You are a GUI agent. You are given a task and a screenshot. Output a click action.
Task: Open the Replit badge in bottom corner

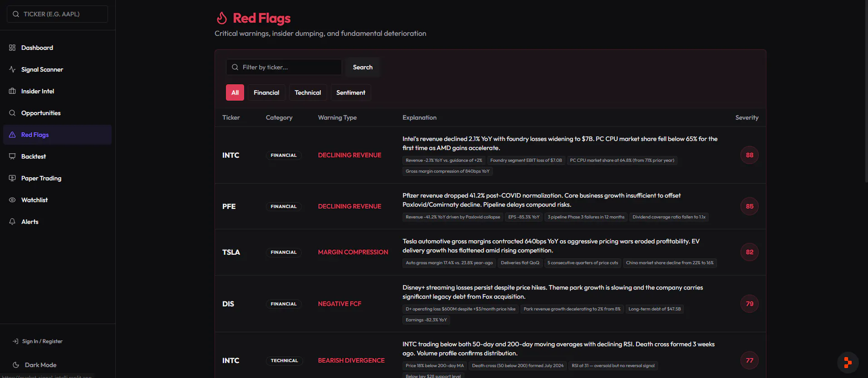click(848, 362)
